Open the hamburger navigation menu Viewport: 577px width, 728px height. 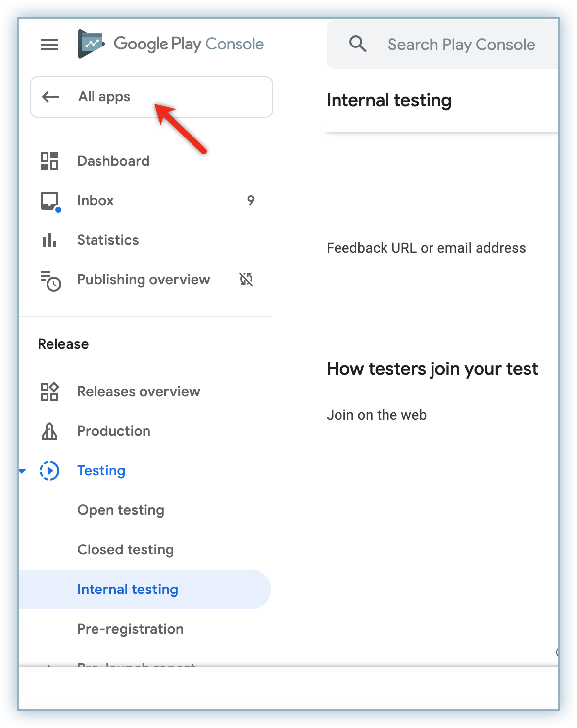pos(49,45)
